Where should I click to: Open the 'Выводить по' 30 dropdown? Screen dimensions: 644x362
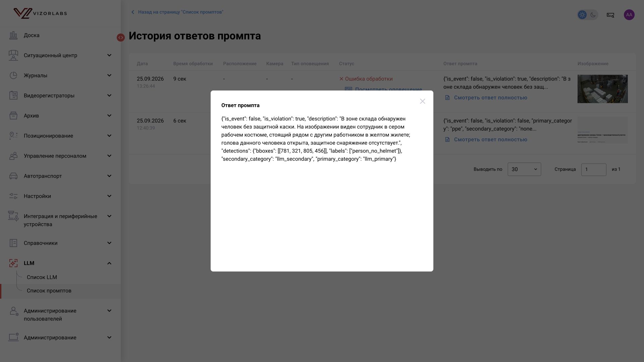point(524,169)
